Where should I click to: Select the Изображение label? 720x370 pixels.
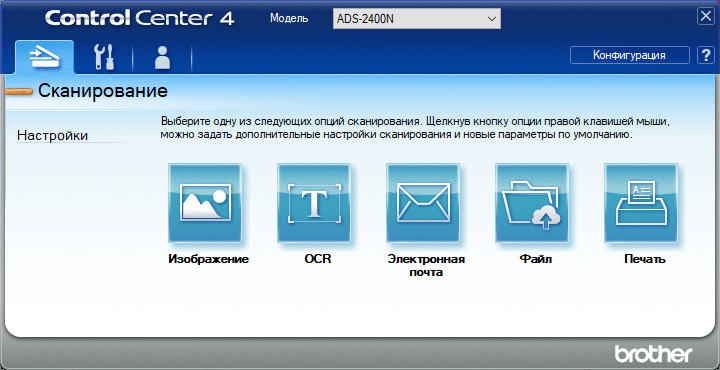pos(208,259)
